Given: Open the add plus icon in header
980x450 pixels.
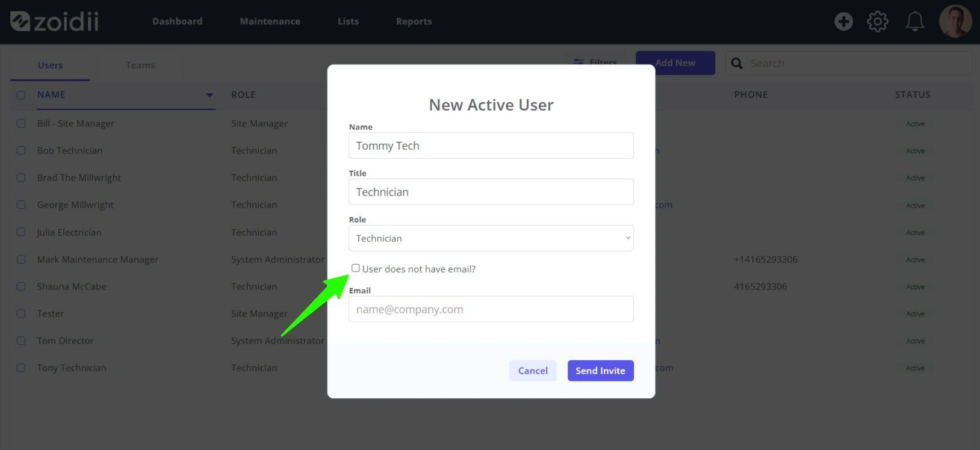Looking at the screenshot, I should tap(843, 22).
